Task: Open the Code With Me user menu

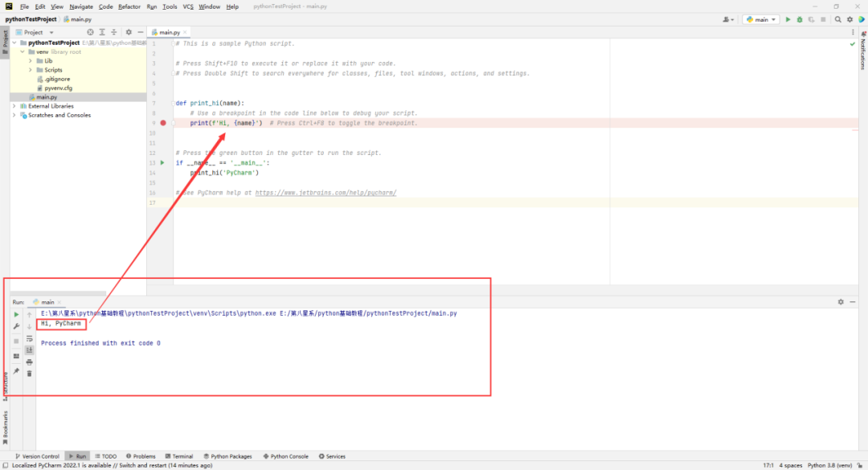Action: [x=728, y=19]
